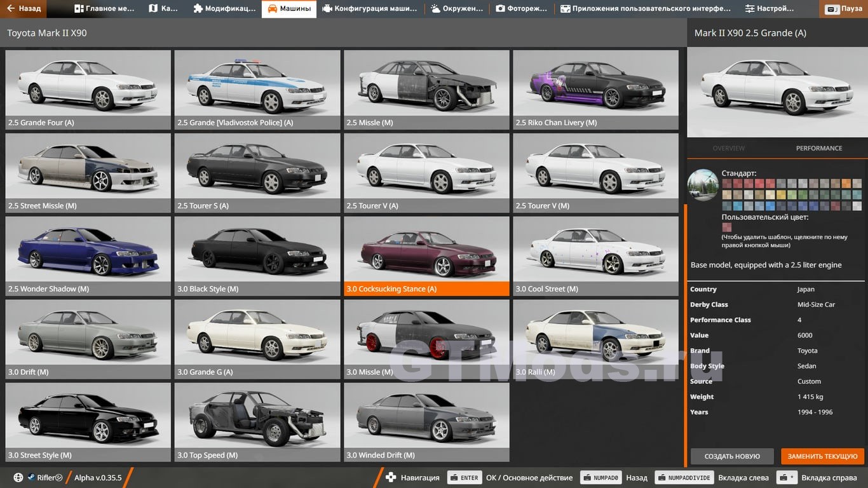Click the Steam icon next to Rifler

pos(31,477)
